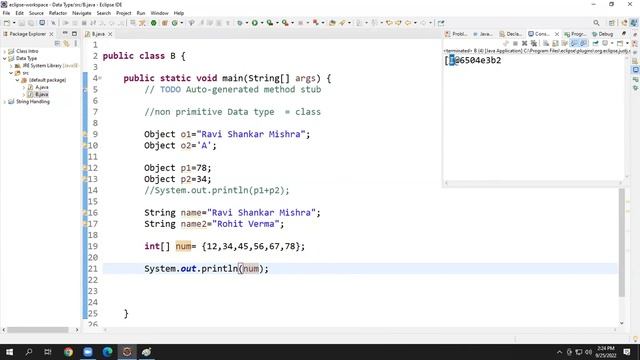Click Collapse All in Package Explorer
640x360 pixels.
coord(57,43)
